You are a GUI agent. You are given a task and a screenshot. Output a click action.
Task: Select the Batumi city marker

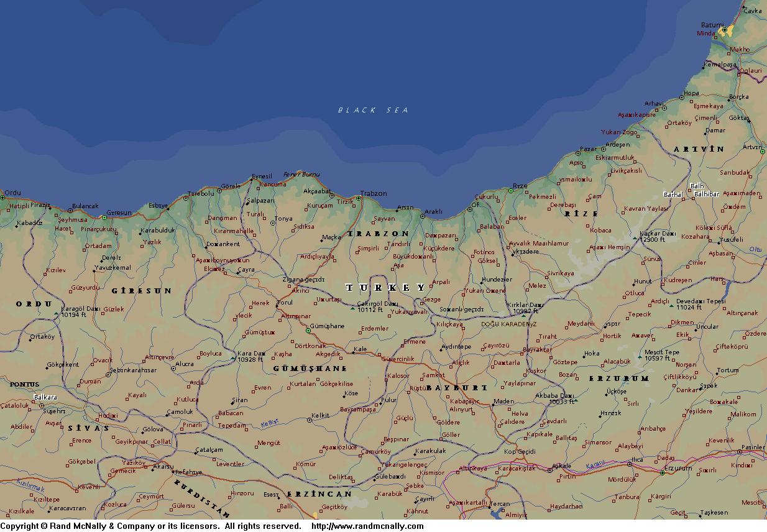[723, 30]
